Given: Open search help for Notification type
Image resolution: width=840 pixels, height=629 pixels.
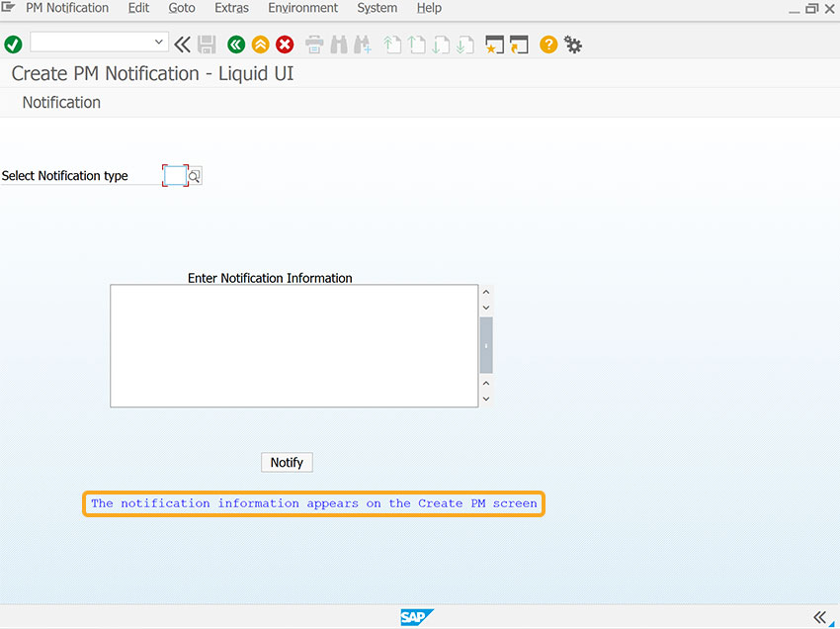Looking at the screenshot, I should click(195, 176).
